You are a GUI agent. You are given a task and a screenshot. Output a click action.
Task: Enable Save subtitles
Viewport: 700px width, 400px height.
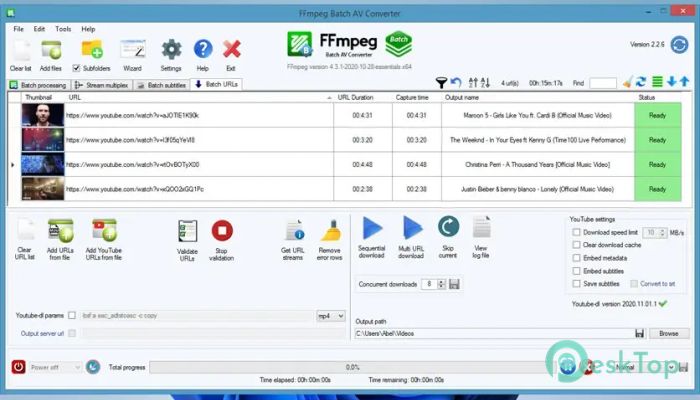576,283
